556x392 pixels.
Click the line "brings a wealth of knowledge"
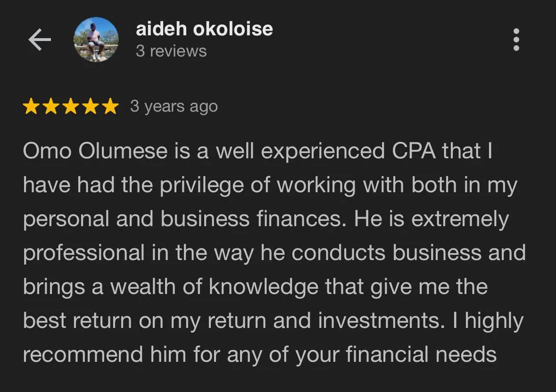coord(255,287)
